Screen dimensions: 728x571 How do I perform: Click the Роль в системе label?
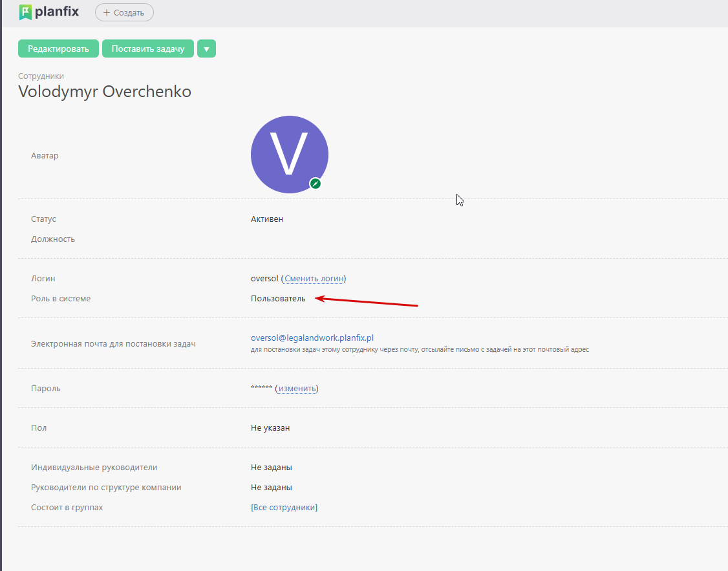[61, 299]
